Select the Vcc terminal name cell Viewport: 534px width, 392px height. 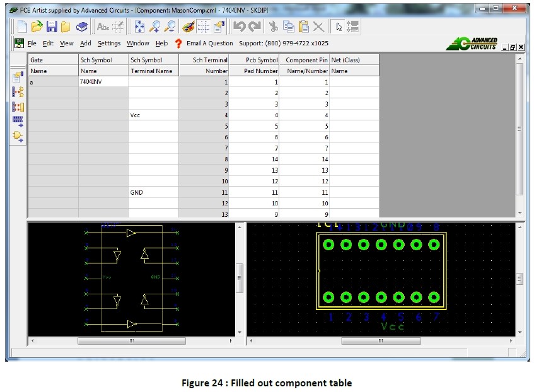[153, 115]
